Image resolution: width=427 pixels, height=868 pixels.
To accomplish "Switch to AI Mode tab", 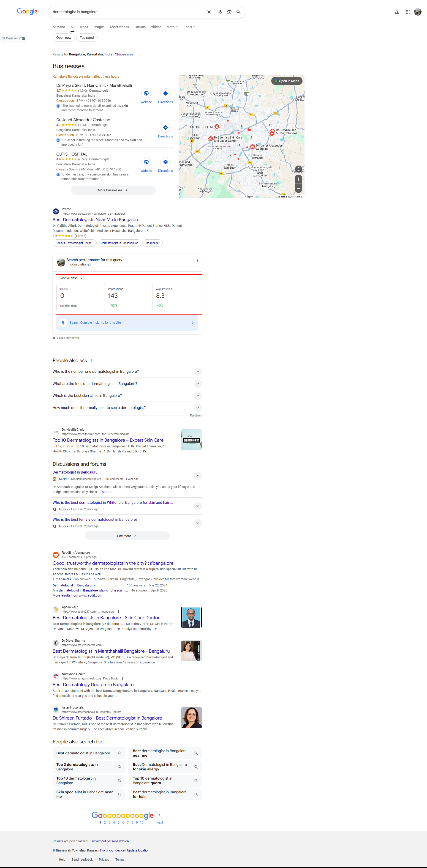I will [59, 27].
